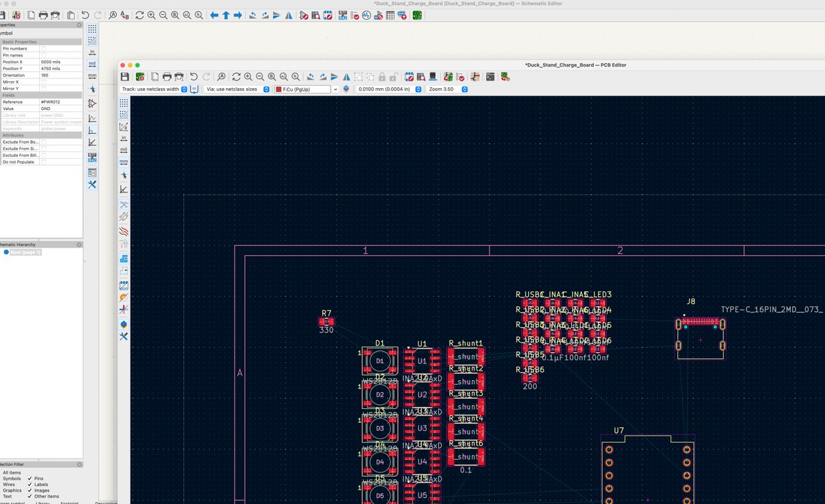Image resolution: width=825 pixels, height=504 pixels.
Task: Open the Track netclass width dropdown
Action: (153, 89)
